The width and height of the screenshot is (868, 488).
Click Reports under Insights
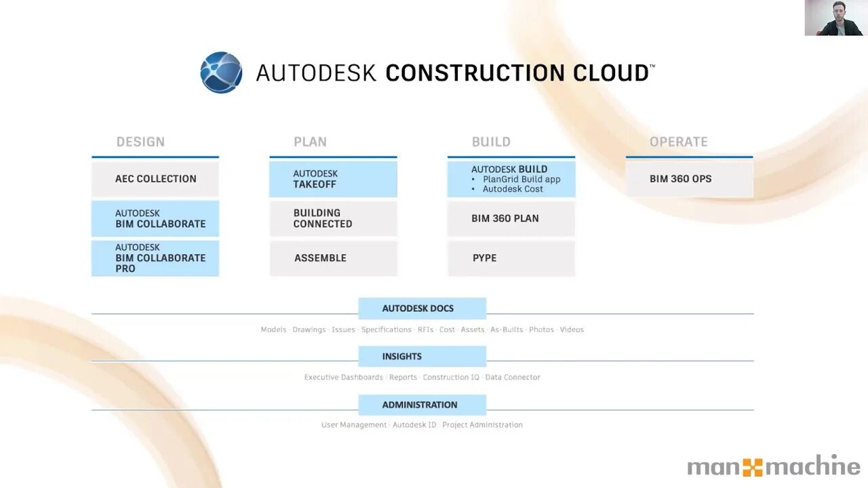pyautogui.click(x=403, y=378)
